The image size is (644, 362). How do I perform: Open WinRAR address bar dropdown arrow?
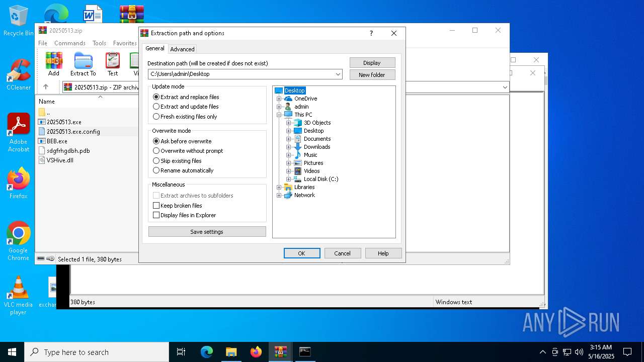click(505, 87)
